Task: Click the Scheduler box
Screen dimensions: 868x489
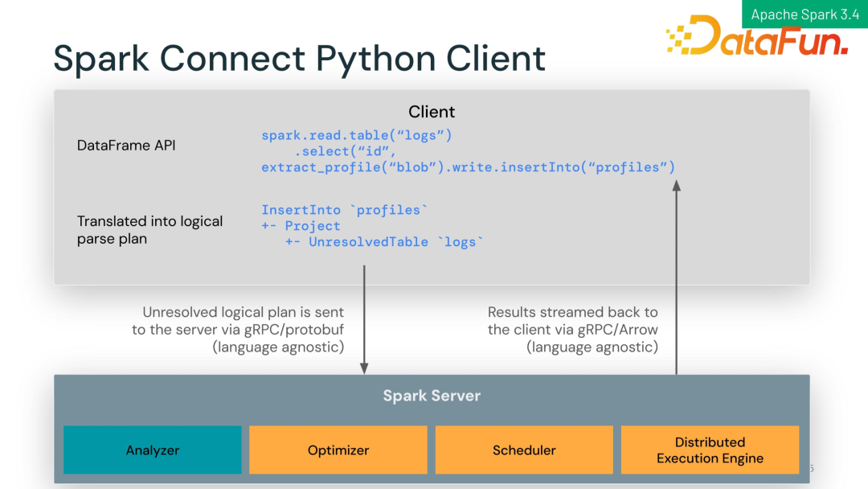Action: point(524,450)
